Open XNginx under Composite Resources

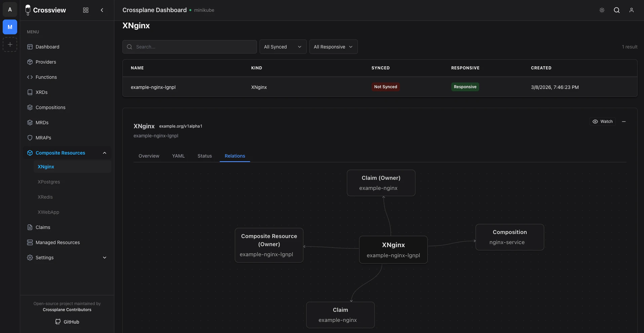[x=72, y=167]
